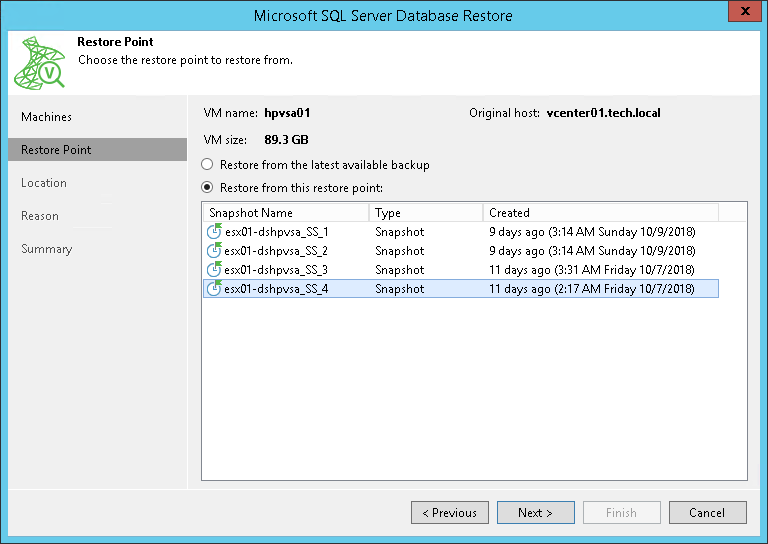The width and height of the screenshot is (768, 544).
Task: Click the created date of esx01-dshpvsa_SS_2
Action: click(x=592, y=251)
